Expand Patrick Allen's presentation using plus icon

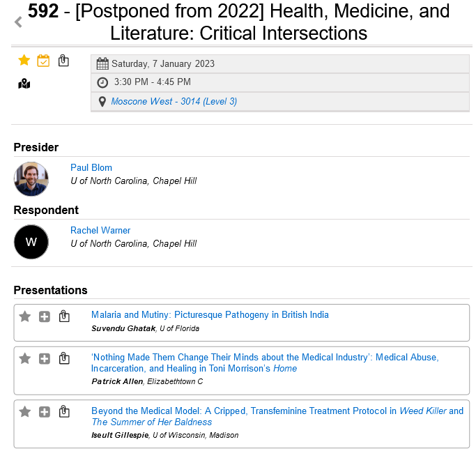[45, 358]
